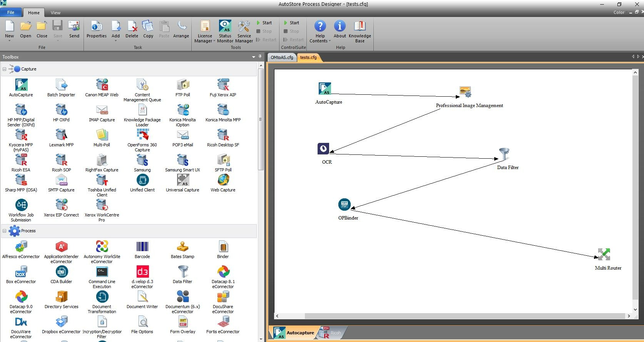Click the Professional Image Management node
The height and width of the screenshot is (342, 644).
pos(465,92)
